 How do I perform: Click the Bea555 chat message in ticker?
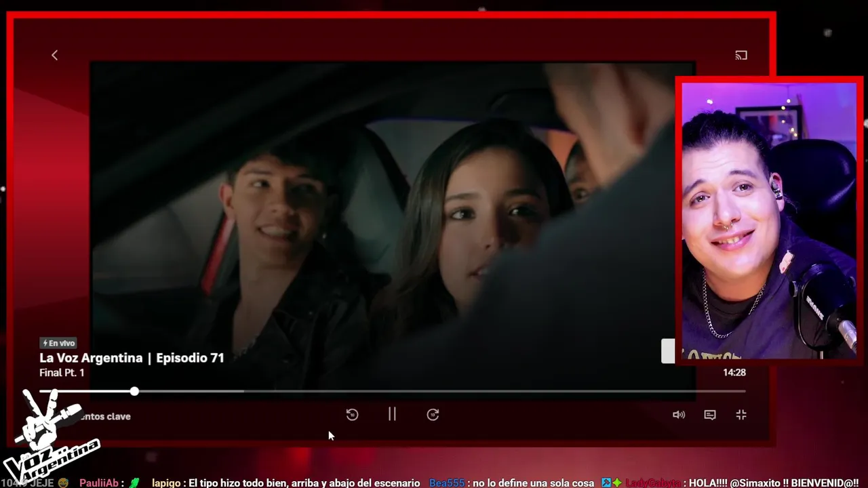(512, 483)
